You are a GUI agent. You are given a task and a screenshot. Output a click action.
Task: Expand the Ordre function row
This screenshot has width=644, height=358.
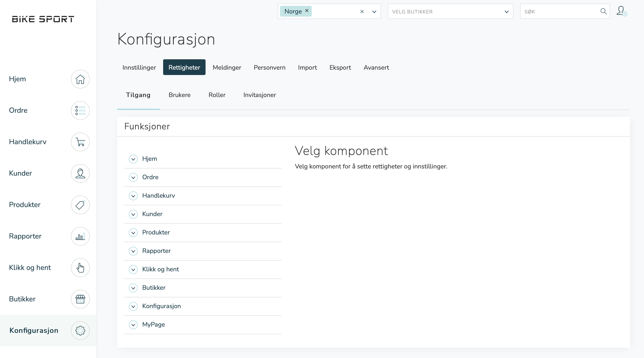click(x=133, y=177)
